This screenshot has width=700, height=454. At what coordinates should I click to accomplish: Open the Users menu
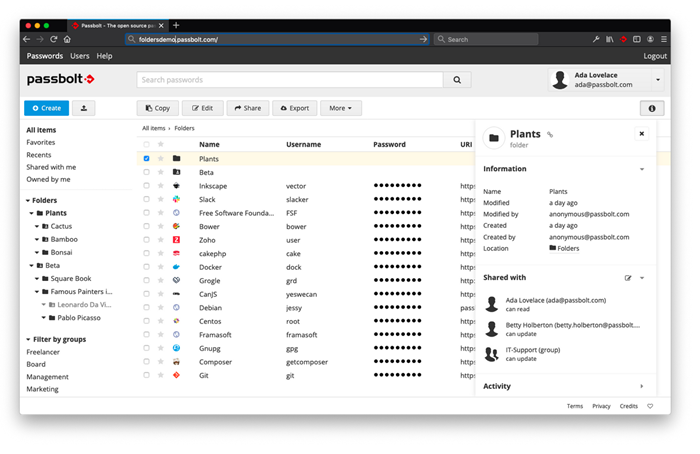point(79,56)
